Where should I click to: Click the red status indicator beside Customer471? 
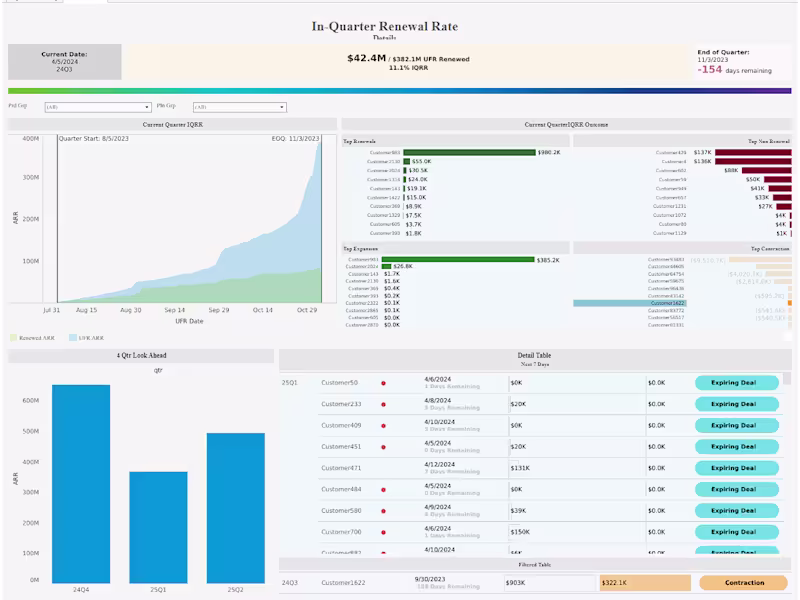(385, 467)
